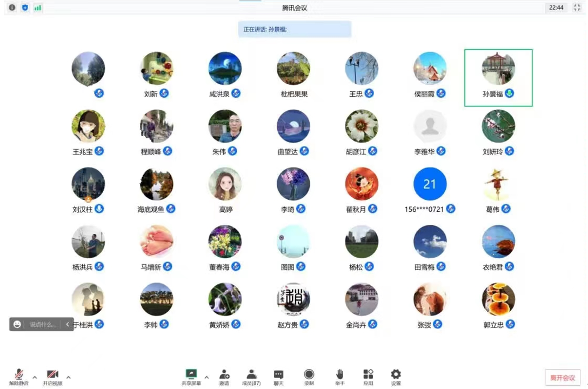Select the 张弢 participant name
This screenshot has width=588, height=389.
point(424,325)
